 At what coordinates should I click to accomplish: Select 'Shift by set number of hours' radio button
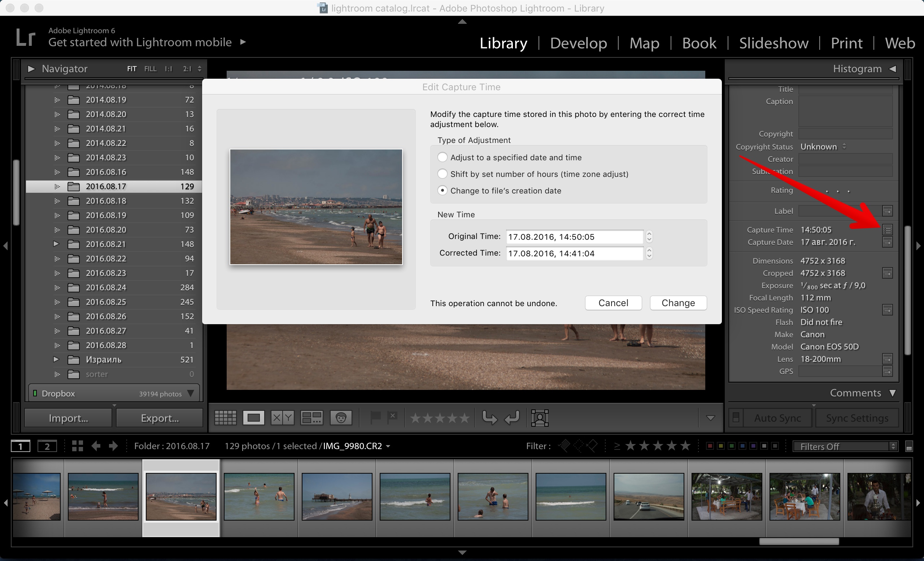[442, 174]
